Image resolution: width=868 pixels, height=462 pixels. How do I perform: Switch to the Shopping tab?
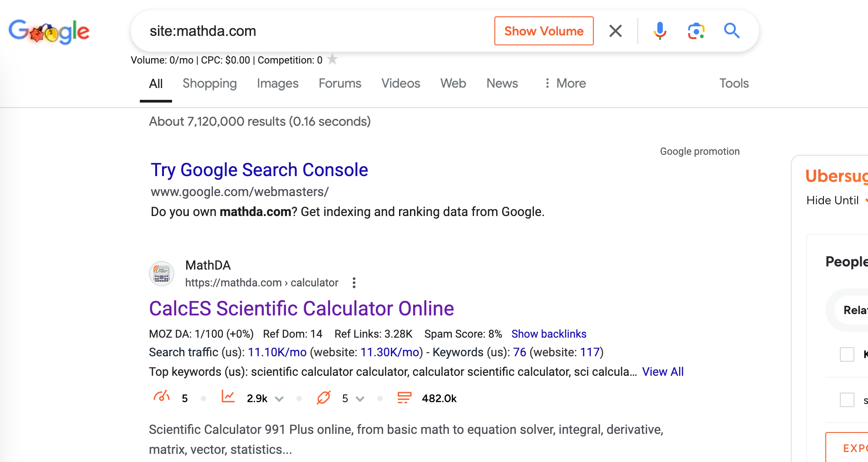click(x=210, y=84)
